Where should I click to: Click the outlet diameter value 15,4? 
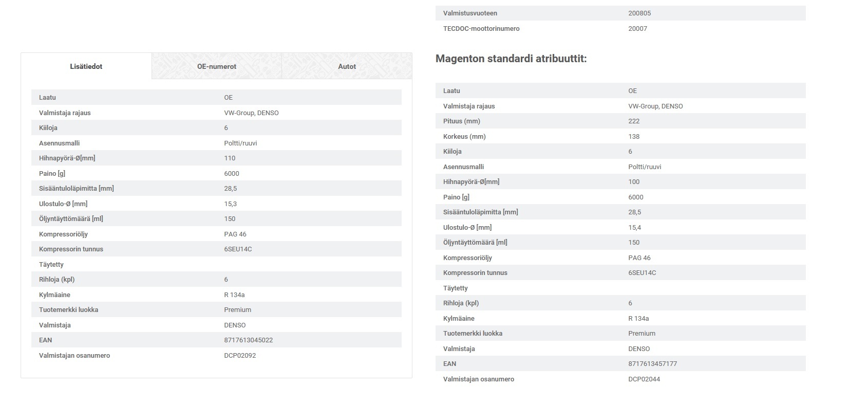[634, 228]
